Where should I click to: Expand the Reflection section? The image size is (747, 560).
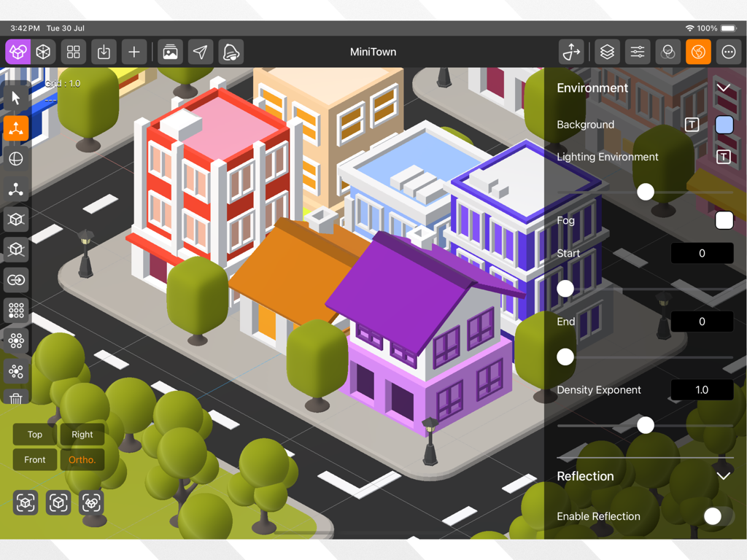click(x=724, y=476)
